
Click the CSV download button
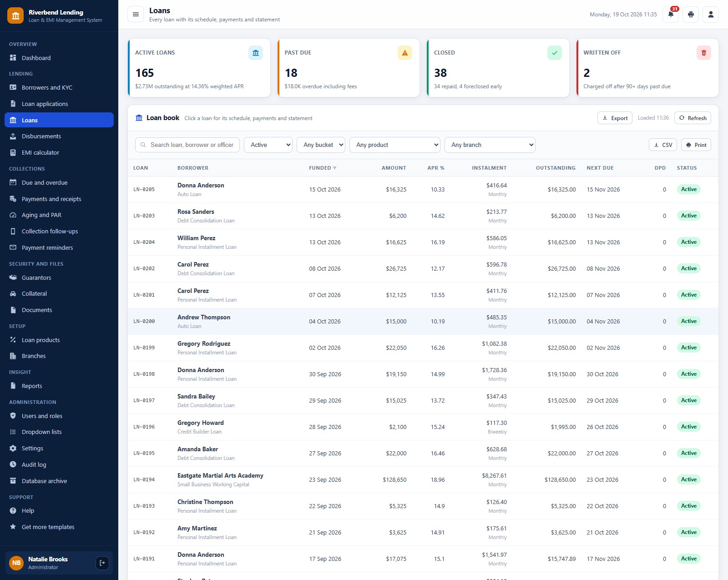[x=663, y=145]
